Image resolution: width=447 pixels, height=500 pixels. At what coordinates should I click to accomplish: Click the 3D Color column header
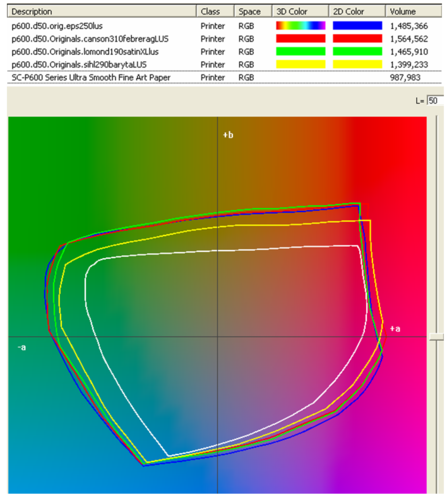tap(301, 11)
